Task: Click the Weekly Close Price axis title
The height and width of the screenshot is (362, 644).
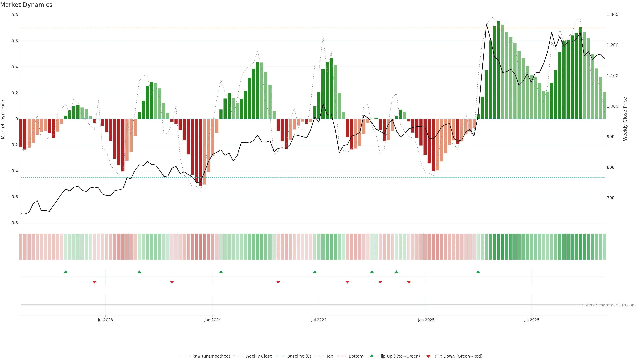Action: 625,119
